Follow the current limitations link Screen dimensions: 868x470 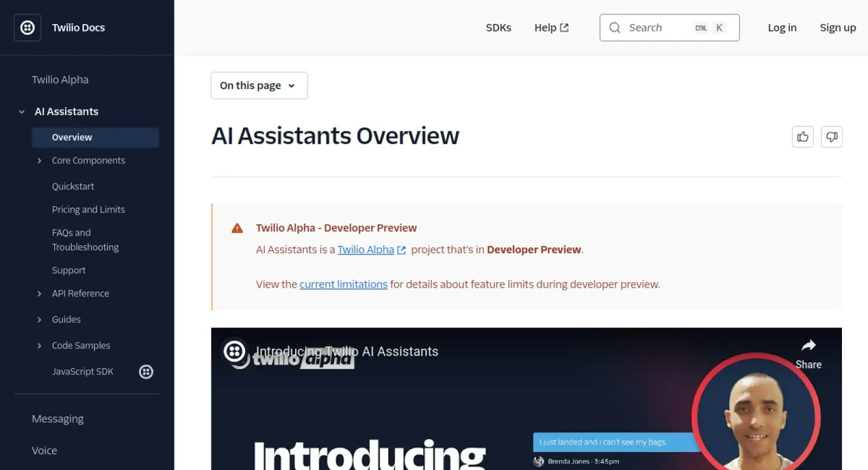[x=344, y=284]
